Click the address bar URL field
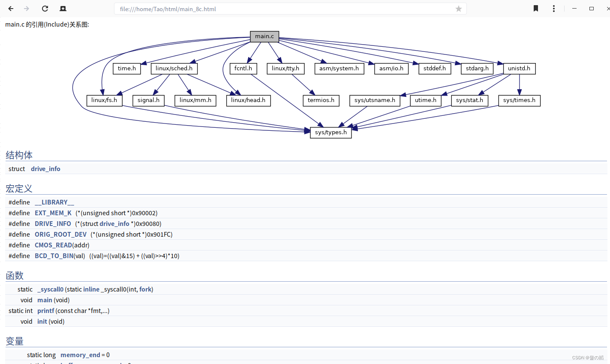 [290, 9]
